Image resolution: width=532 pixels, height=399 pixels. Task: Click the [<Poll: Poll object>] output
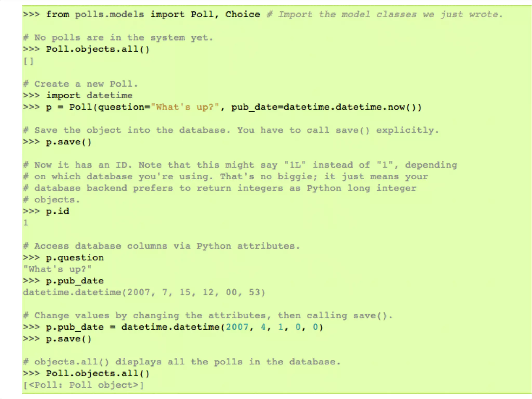click(x=83, y=385)
